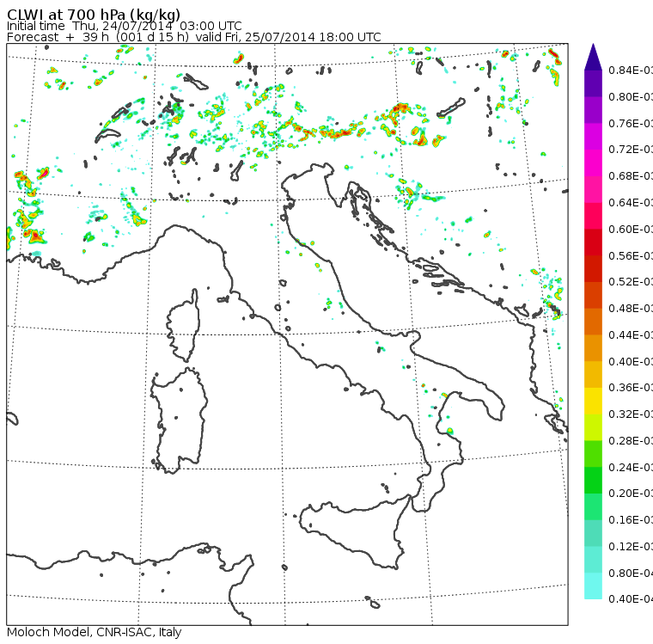This screenshot has height=644, width=653.
Task: Click the 0.40E-03 legend label
Action: [631, 361]
